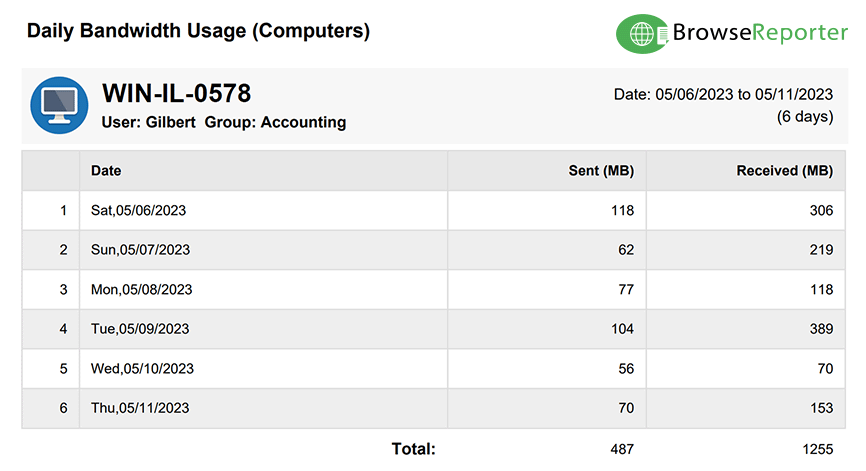Image resolution: width=866 pixels, height=471 pixels.
Task: Select the report title 'Daily Bandwidth Usage (Computers)'
Action: coord(198,31)
